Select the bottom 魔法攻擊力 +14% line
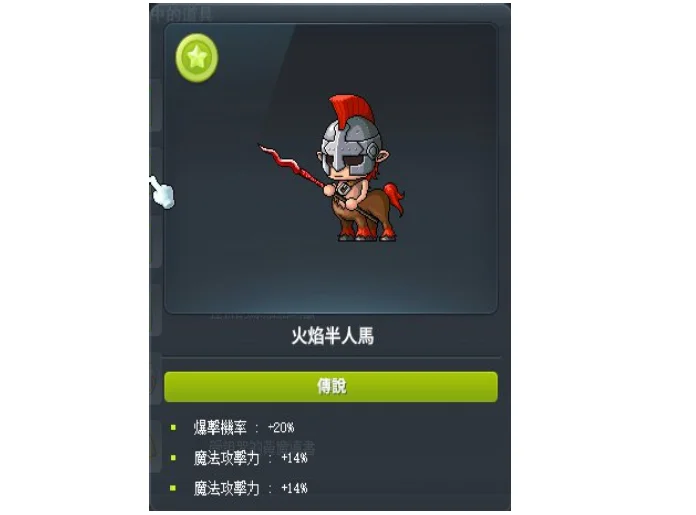 (x=251, y=488)
